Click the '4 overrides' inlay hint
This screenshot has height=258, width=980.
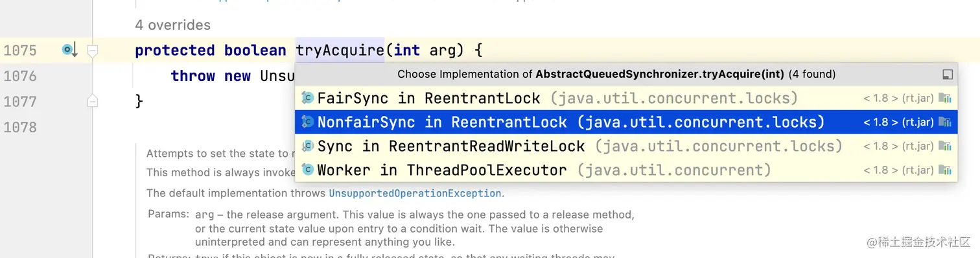(x=172, y=25)
